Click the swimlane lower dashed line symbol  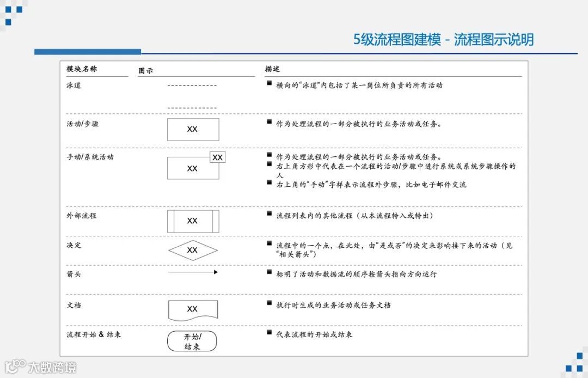pos(192,108)
